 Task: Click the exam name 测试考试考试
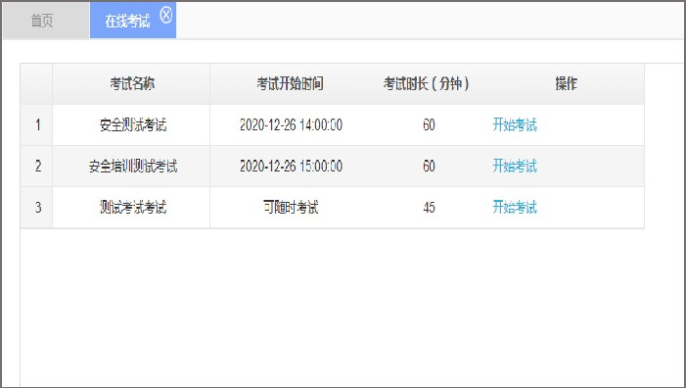[133, 207]
